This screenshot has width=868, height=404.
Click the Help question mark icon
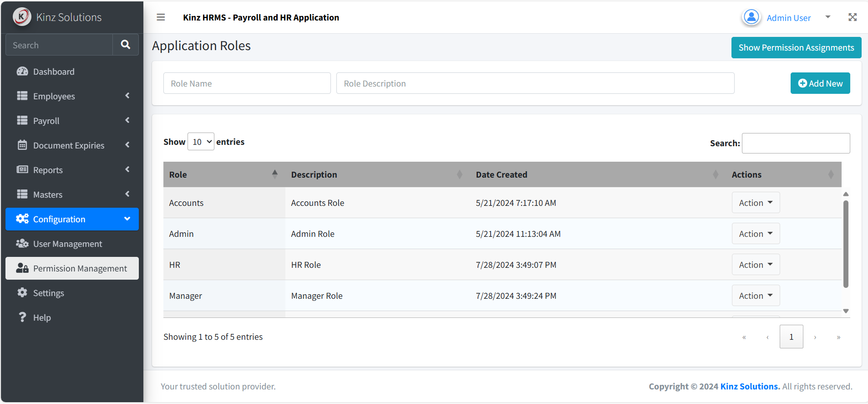point(22,317)
